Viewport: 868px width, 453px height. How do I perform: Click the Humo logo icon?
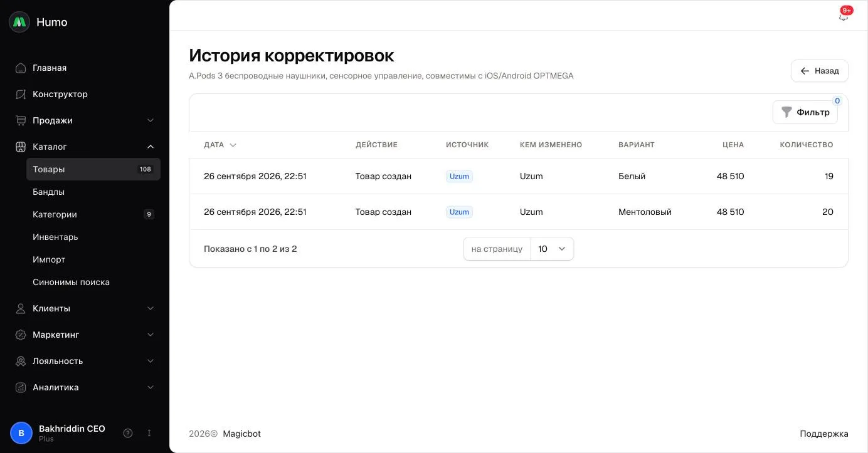click(x=19, y=22)
